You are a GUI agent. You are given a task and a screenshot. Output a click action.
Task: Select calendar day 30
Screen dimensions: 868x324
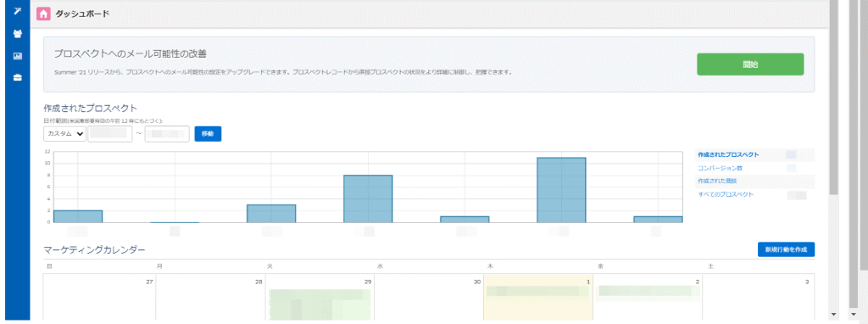pyautogui.click(x=429, y=297)
